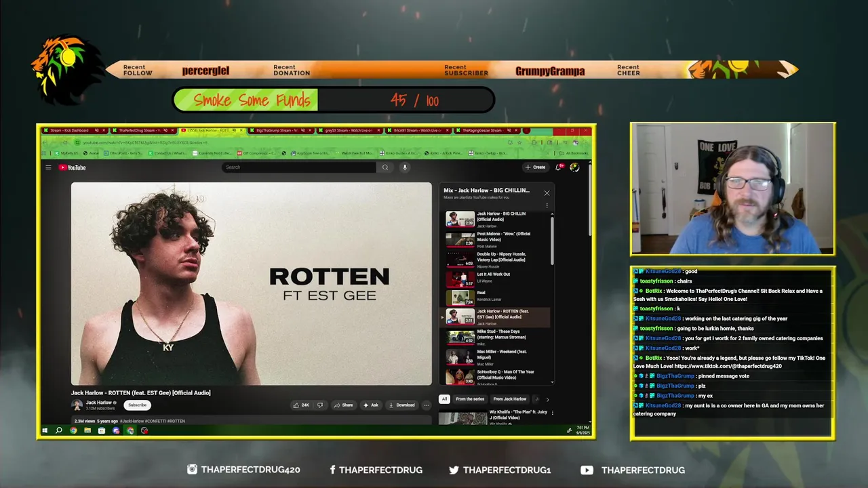Screen dimensions: 868x488
Task: Show next related filter chips
Action: pos(547,399)
